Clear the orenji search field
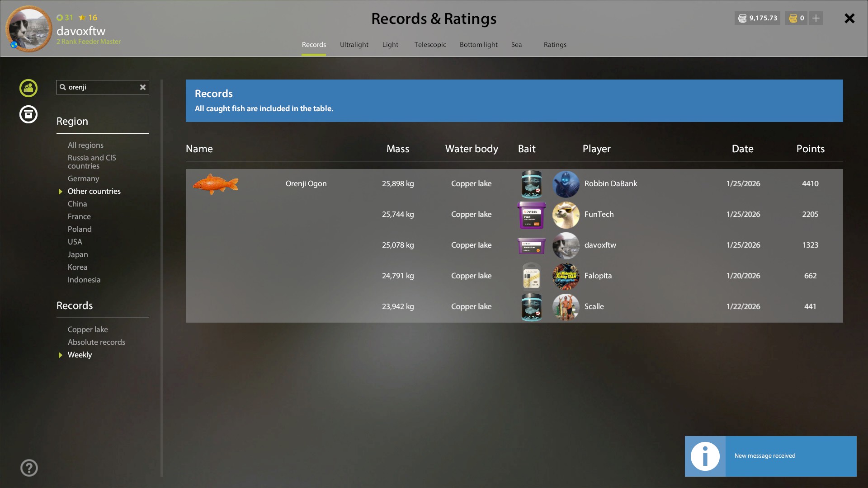 coord(143,87)
